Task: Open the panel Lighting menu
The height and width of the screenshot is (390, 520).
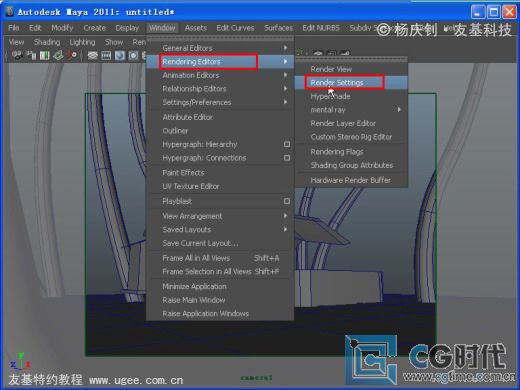Action: coord(82,42)
